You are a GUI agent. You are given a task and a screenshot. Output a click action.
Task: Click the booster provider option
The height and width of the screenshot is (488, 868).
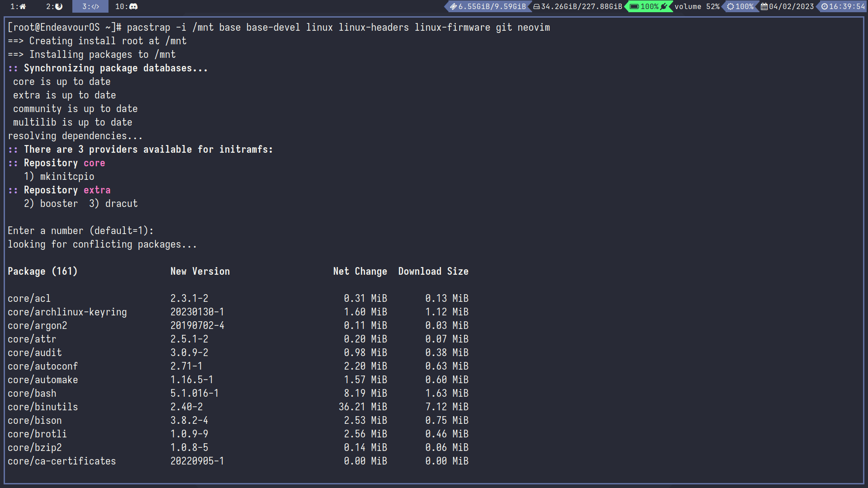coord(58,204)
